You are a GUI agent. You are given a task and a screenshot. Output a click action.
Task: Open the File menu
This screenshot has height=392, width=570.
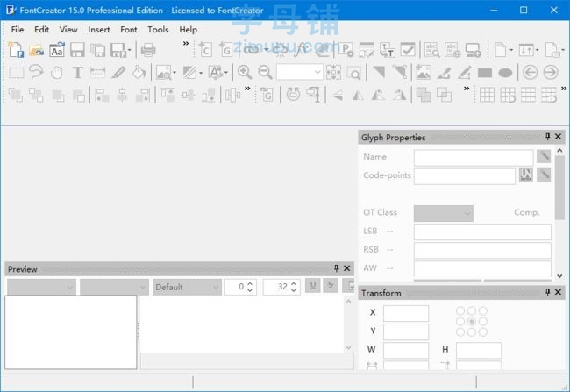(18, 30)
